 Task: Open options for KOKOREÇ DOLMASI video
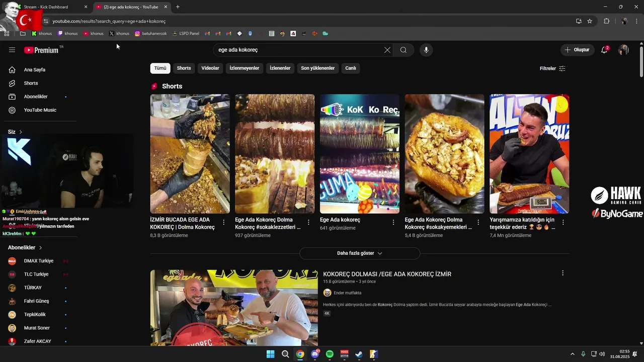pos(562,273)
